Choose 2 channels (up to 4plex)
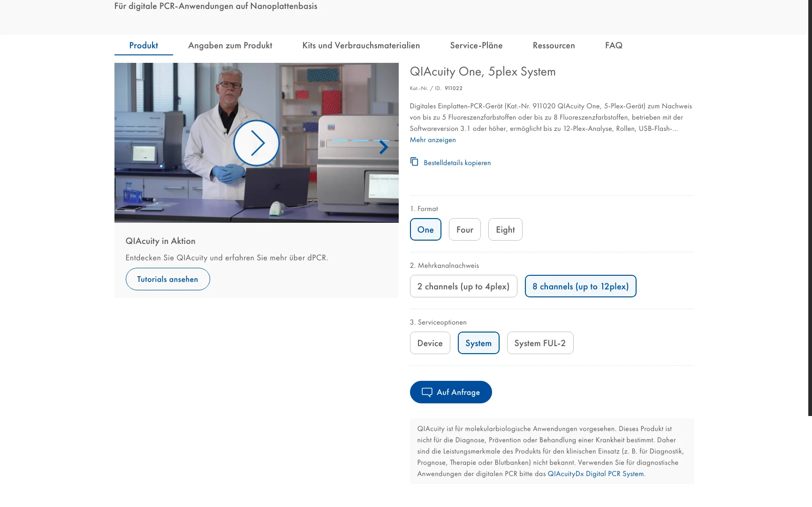 [463, 286]
